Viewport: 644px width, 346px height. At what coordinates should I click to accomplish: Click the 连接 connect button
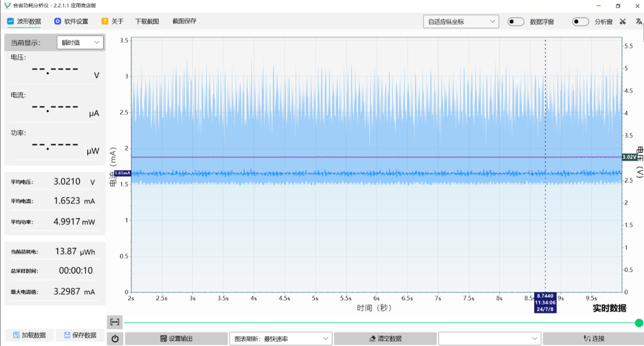[x=593, y=339]
